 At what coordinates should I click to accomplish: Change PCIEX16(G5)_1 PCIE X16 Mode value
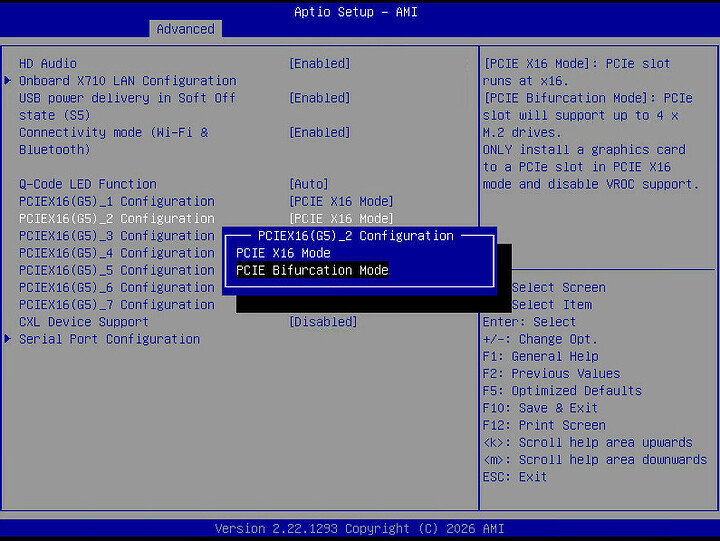click(341, 201)
